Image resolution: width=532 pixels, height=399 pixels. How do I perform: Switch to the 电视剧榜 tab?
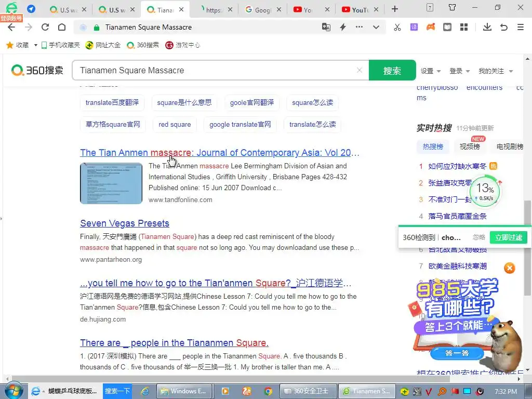pyautogui.click(x=510, y=146)
